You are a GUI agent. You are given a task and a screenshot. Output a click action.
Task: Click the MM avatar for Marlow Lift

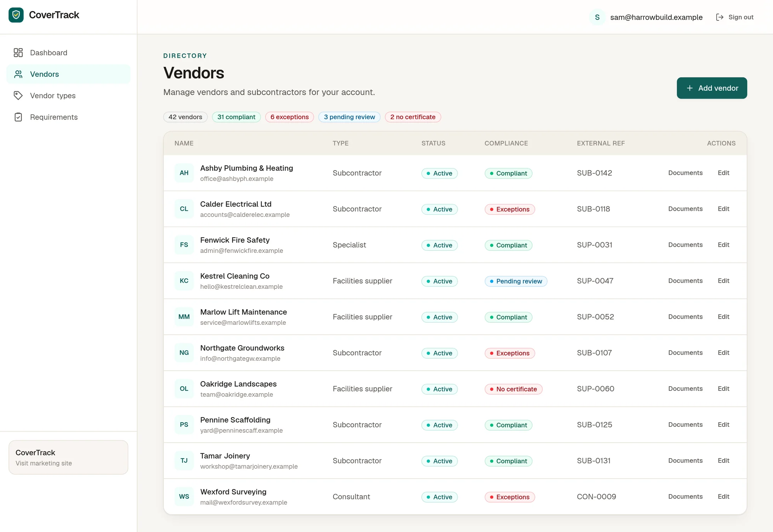[184, 317]
